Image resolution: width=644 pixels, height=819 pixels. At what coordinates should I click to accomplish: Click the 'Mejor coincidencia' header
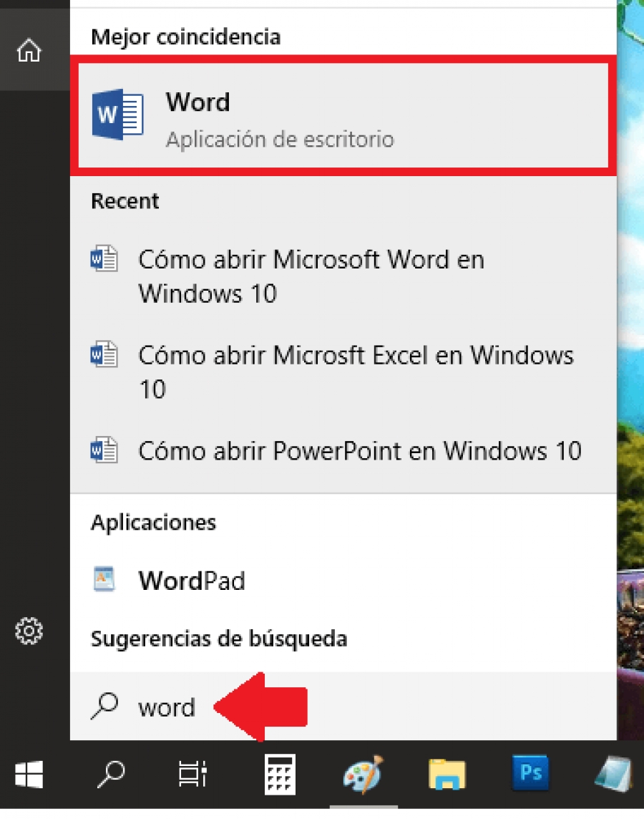coord(186,38)
